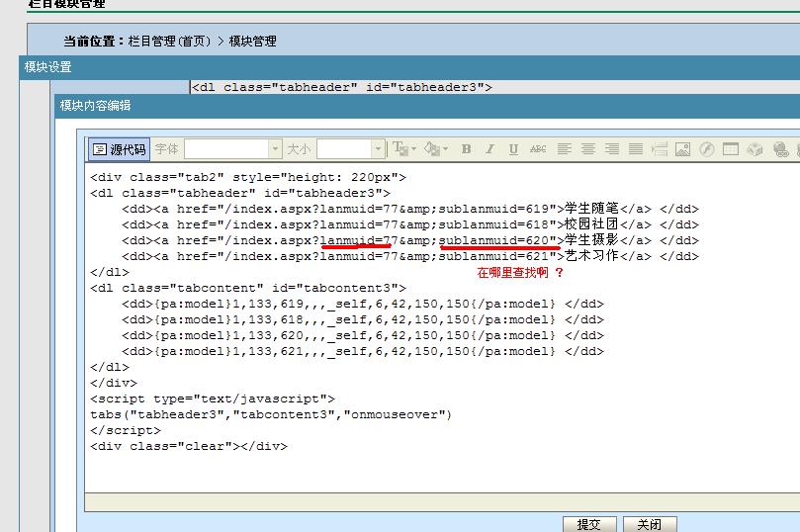Insert Flash media
The height and width of the screenshot is (532, 800).
pyautogui.click(x=706, y=149)
